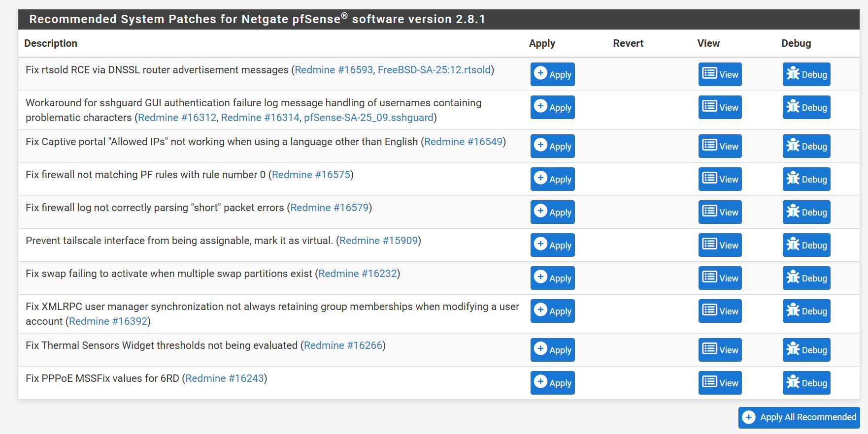The width and height of the screenshot is (868, 434).
Task: Debug the rtsold RCE fix patch
Action: (x=806, y=74)
